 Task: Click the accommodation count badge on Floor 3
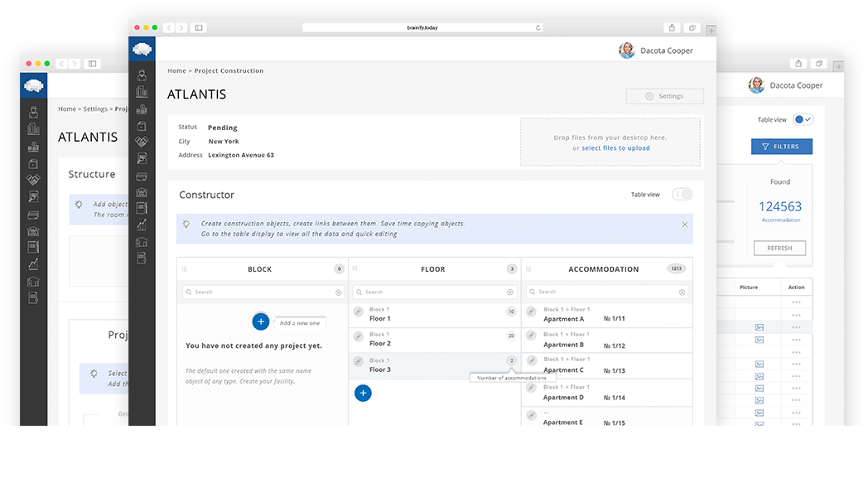coord(512,361)
